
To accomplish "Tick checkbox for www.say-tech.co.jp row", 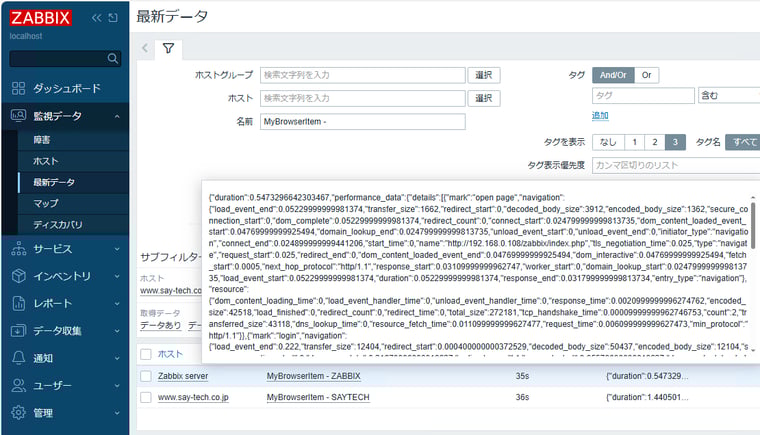I will (146, 397).
